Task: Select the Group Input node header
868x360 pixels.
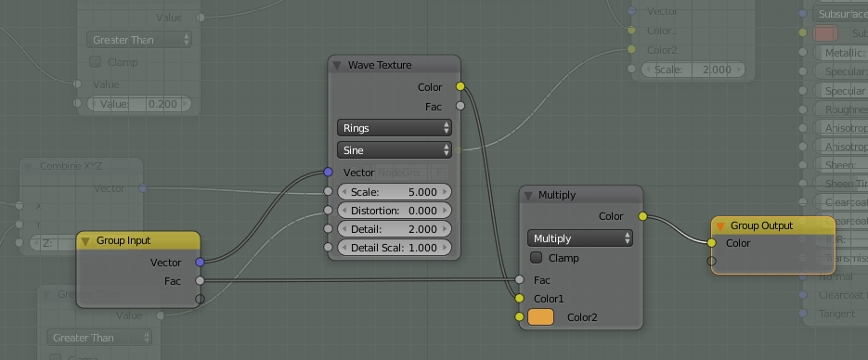Action: click(x=137, y=240)
